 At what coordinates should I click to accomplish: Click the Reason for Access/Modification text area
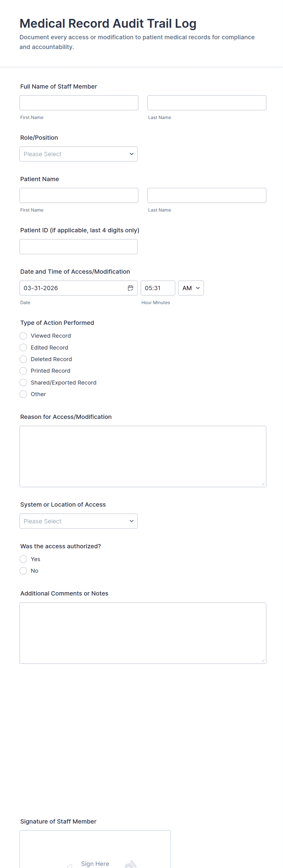point(143,456)
